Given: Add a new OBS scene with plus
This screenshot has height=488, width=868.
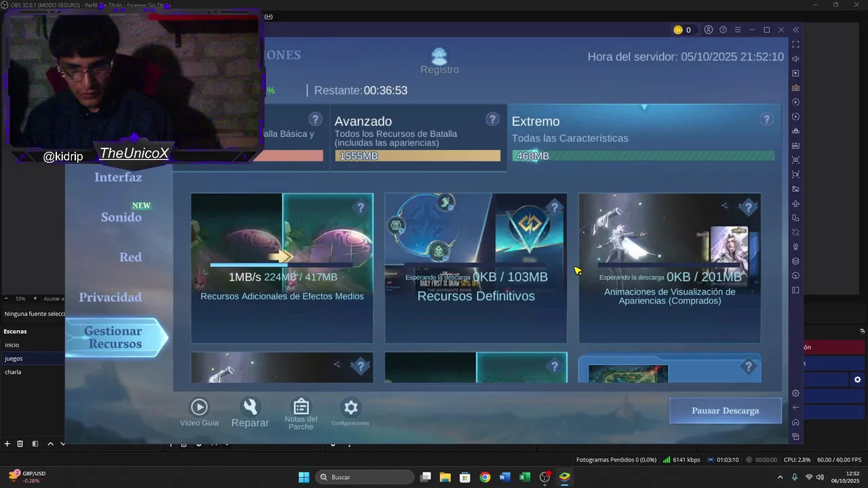Looking at the screenshot, I should 7,444.
